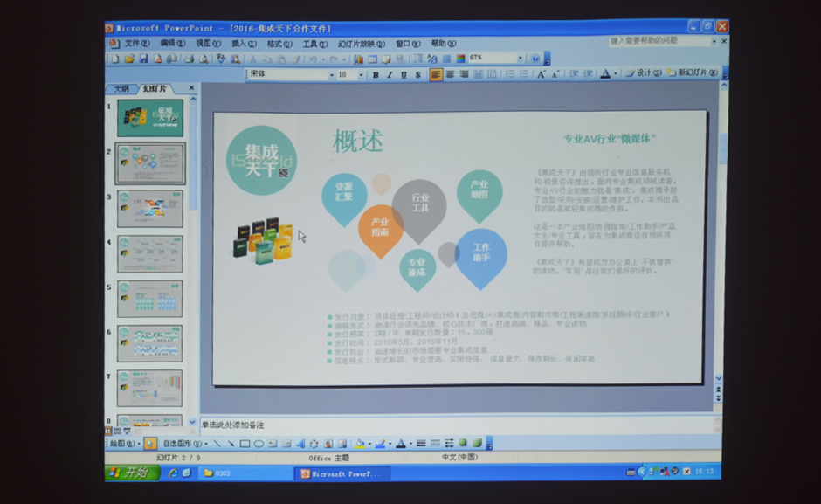
Task: Expand the zoom percentage dropdown
Action: pos(521,59)
